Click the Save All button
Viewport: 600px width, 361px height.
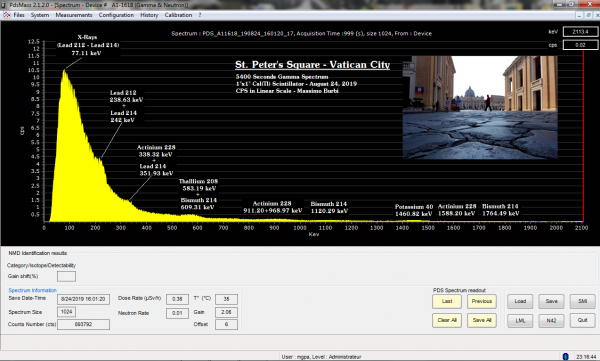(x=481, y=320)
